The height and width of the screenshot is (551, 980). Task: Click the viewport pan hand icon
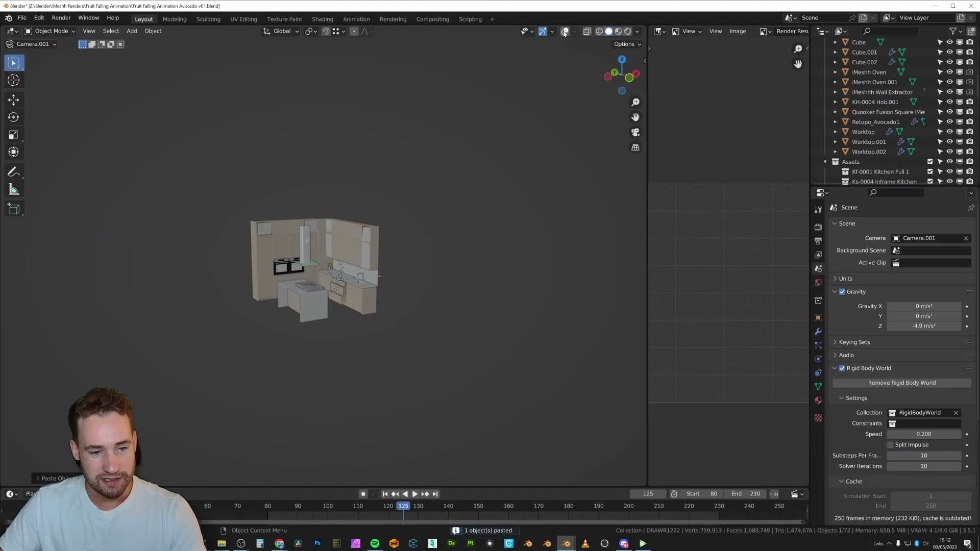(x=635, y=117)
